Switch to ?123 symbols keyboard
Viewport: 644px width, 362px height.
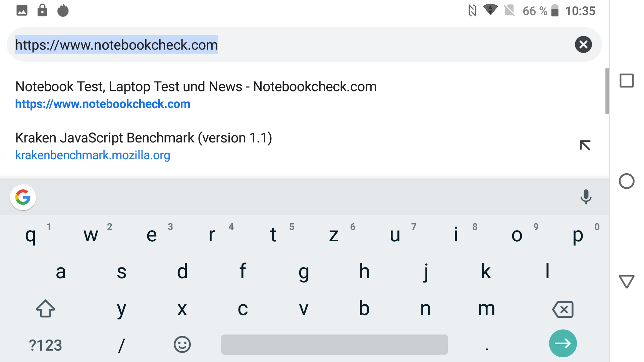45,345
